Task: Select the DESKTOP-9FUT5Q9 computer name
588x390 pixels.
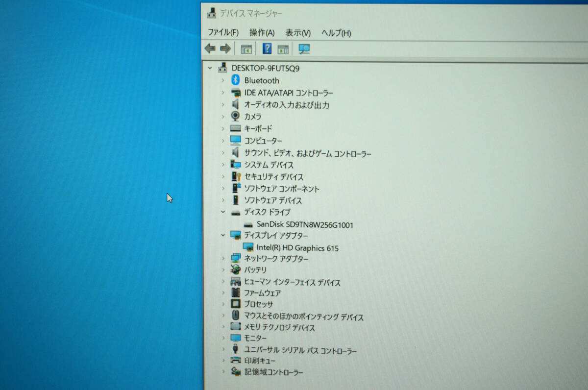Action: tap(266, 68)
